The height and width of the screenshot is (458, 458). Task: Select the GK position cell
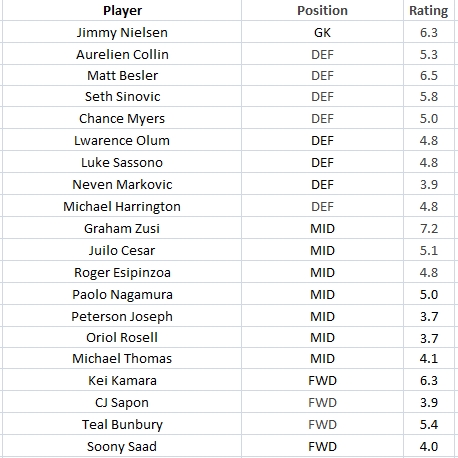tap(322, 32)
